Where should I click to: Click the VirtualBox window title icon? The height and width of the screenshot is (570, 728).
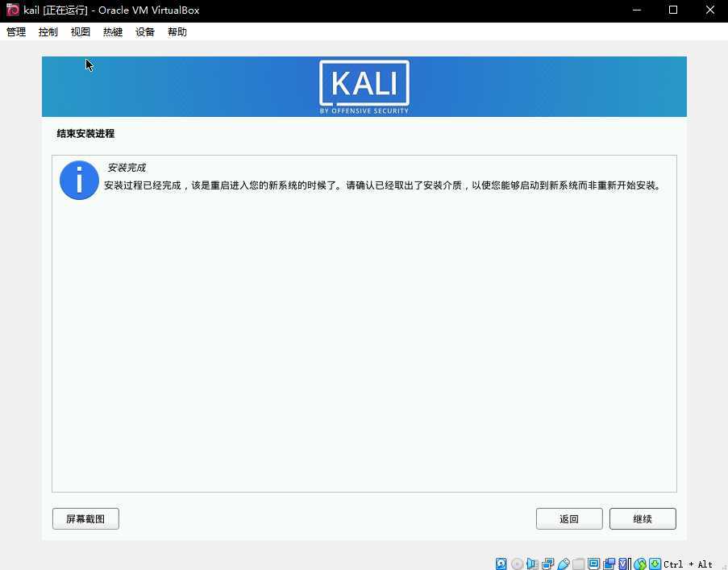point(13,10)
